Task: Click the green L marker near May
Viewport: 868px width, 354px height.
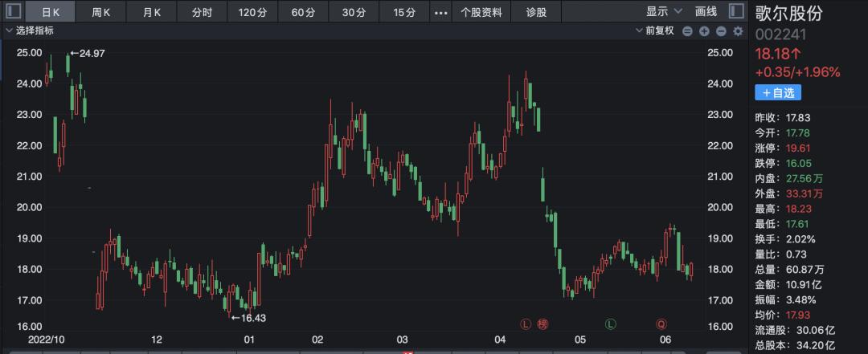Action: 610,324
